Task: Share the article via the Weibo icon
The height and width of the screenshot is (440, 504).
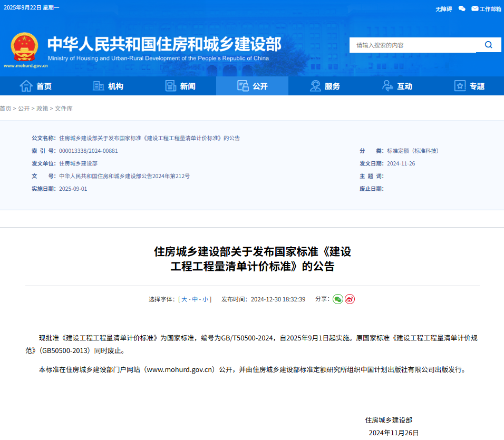Action: pyautogui.click(x=350, y=299)
